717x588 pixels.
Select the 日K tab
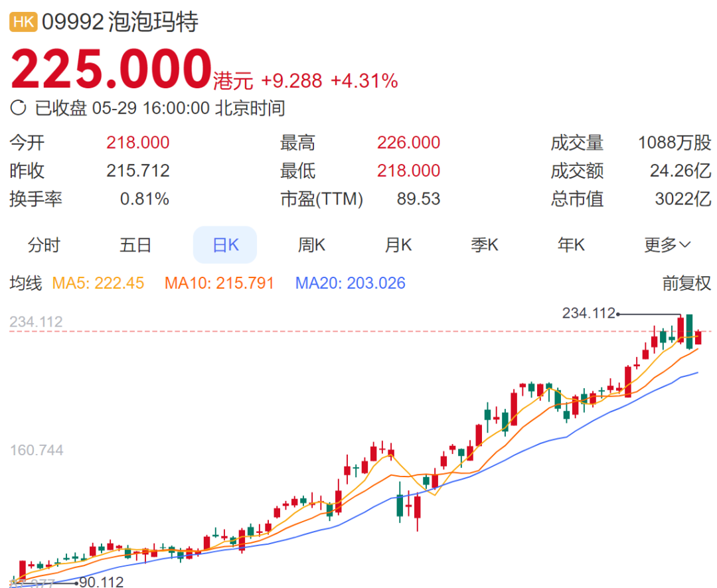click(x=225, y=245)
